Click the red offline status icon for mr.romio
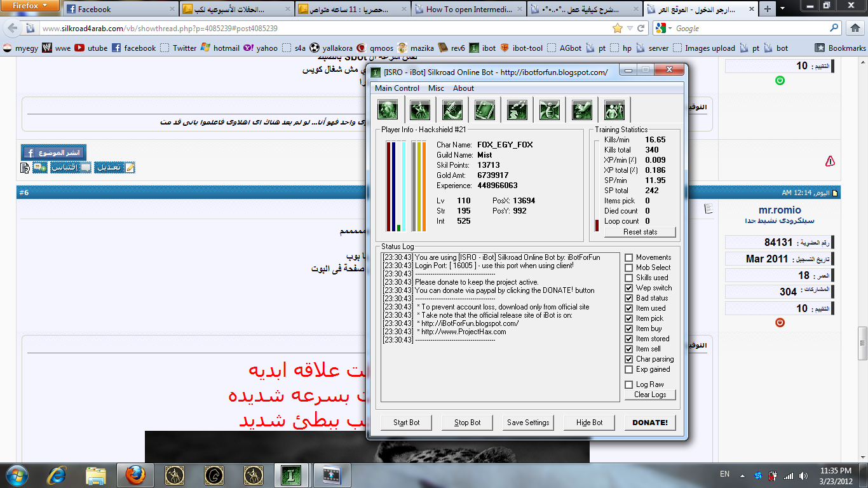This screenshot has width=868, height=488. point(780,322)
